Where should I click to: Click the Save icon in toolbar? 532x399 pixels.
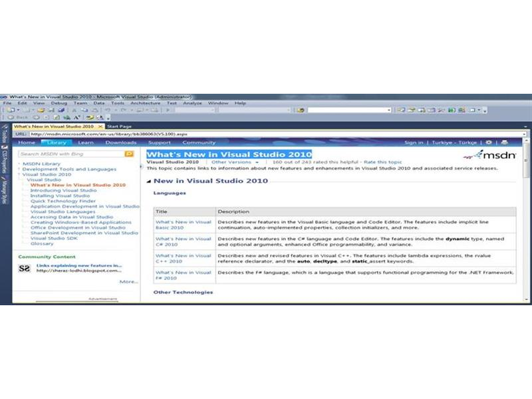point(51,110)
